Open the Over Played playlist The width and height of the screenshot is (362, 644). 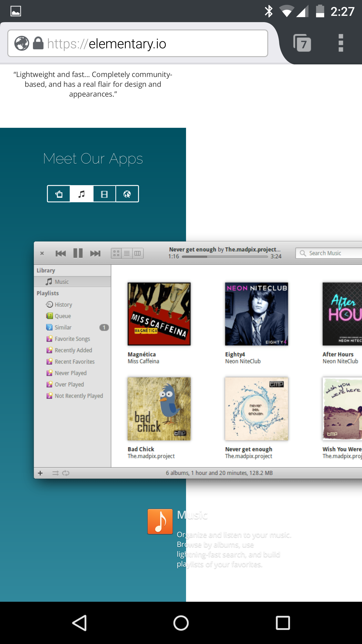[72, 384]
